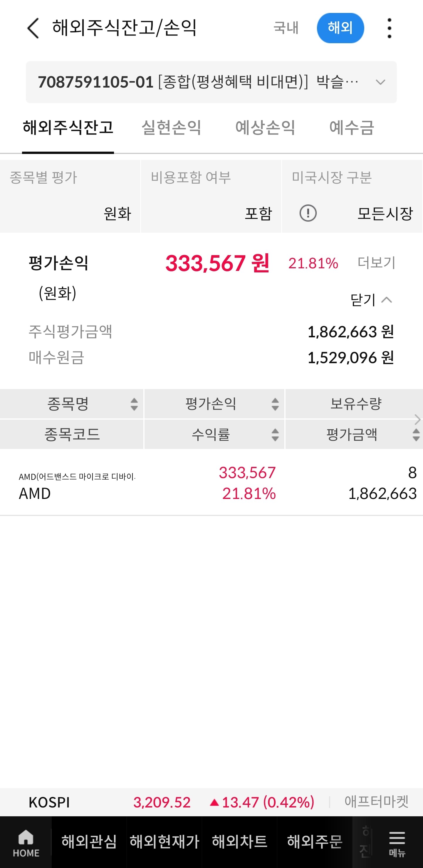The image size is (423, 868).
Task: Tap the back arrow icon
Action: (33, 28)
